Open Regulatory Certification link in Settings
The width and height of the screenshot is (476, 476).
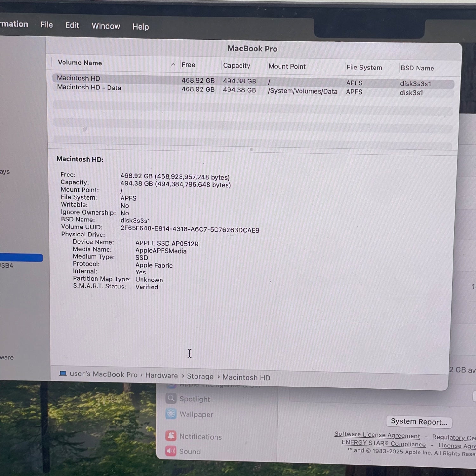click(x=454, y=438)
